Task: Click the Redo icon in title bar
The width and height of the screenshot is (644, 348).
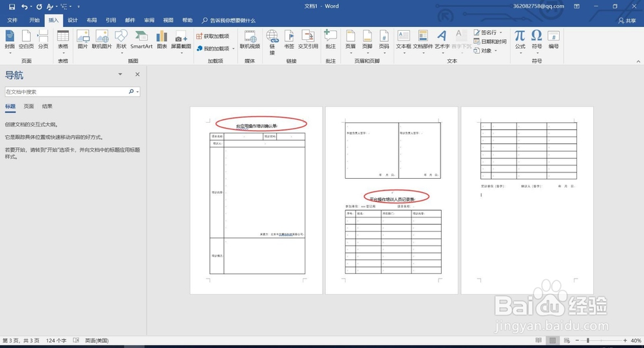Action: (39, 6)
